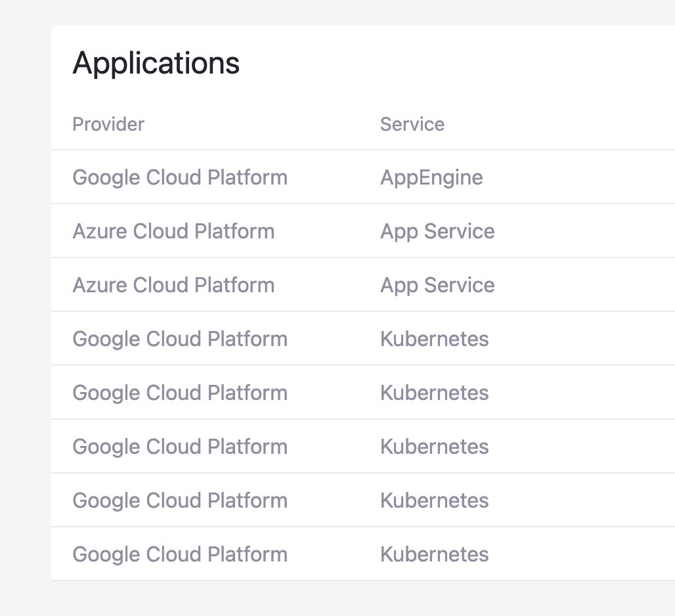Click the Kubernetes cell in the fourth row
The height and width of the screenshot is (616, 675).
[x=434, y=339]
